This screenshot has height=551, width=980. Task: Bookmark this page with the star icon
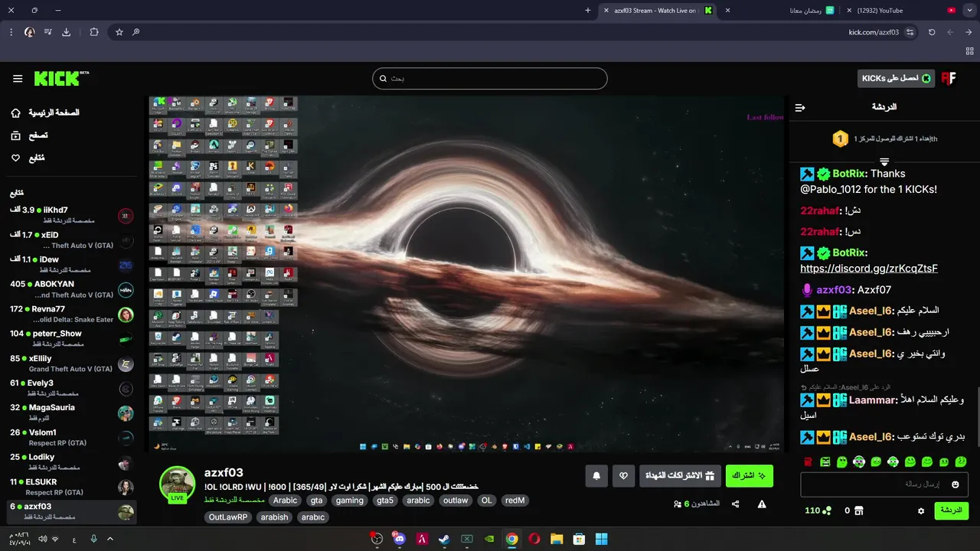119,32
